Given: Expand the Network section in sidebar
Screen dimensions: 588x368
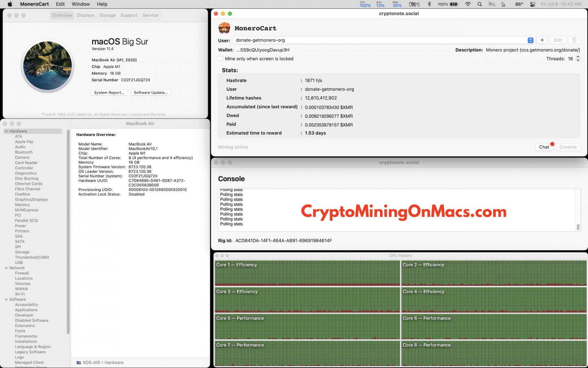Looking at the screenshot, I should click(x=6, y=268).
